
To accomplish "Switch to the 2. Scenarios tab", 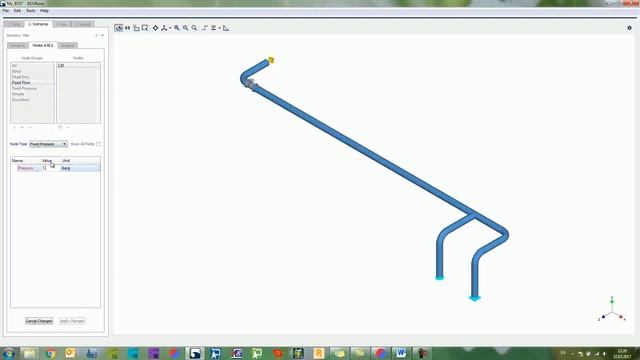I will pos(38,24).
